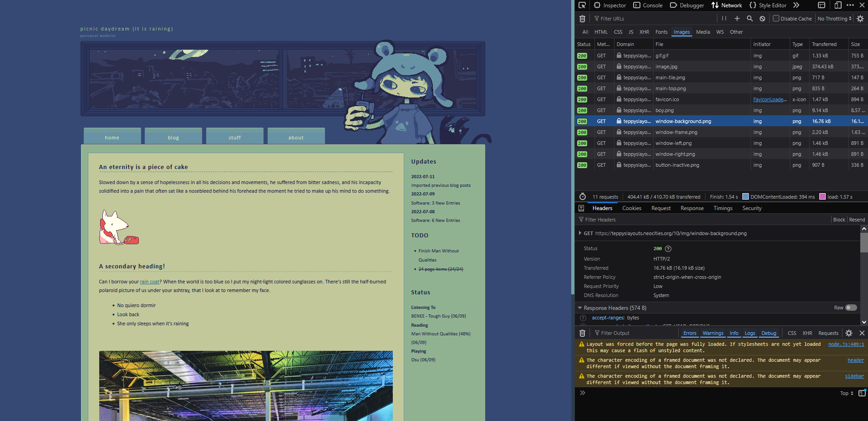This screenshot has width=868, height=421.
Task: Toggle Raw response headers switch
Action: pyautogui.click(x=851, y=308)
